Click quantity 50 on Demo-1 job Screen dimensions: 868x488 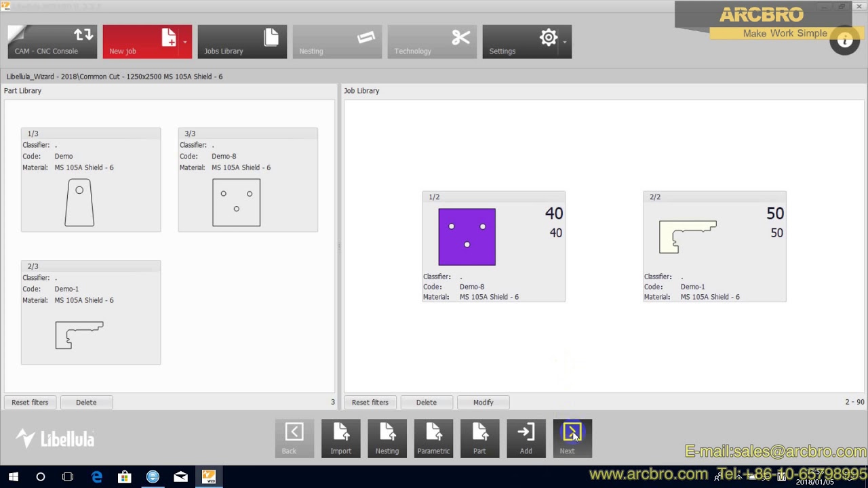click(775, 213)
